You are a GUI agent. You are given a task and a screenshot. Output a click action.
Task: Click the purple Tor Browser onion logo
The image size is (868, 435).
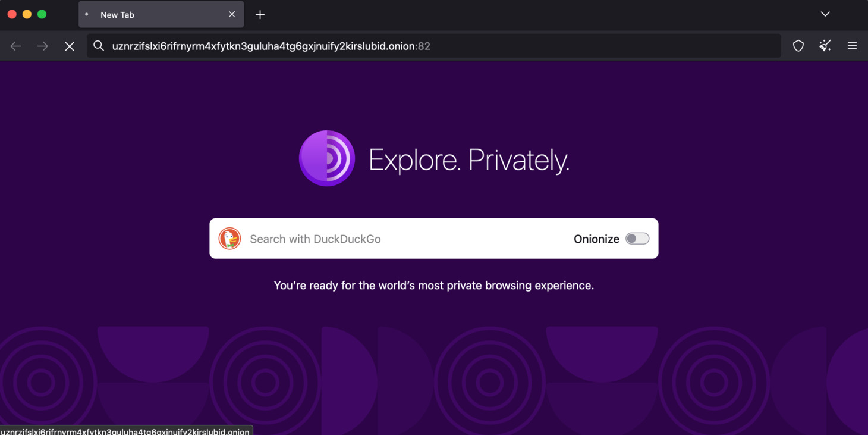point(327,158)
